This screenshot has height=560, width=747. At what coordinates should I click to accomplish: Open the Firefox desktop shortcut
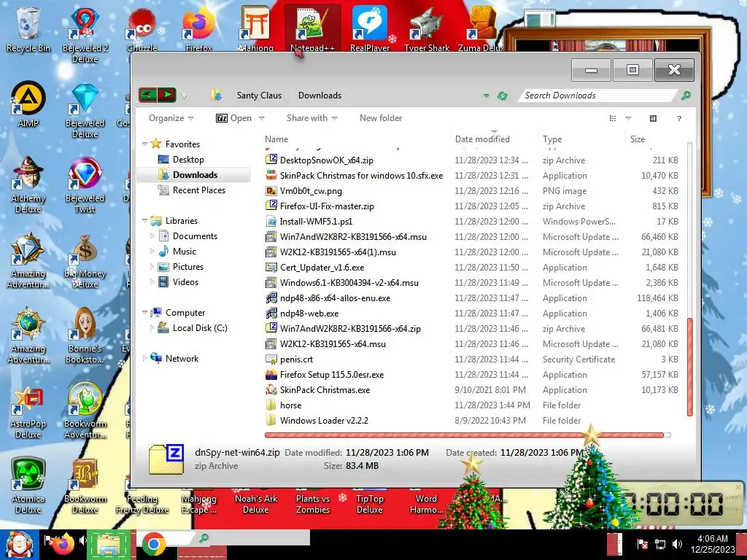[198, 29]
